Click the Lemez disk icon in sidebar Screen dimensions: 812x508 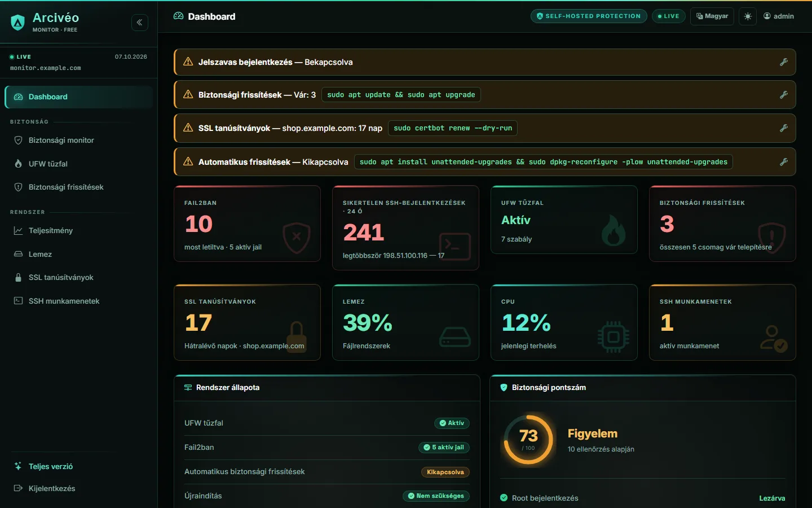pyautogui.click(x=18, y=254)
